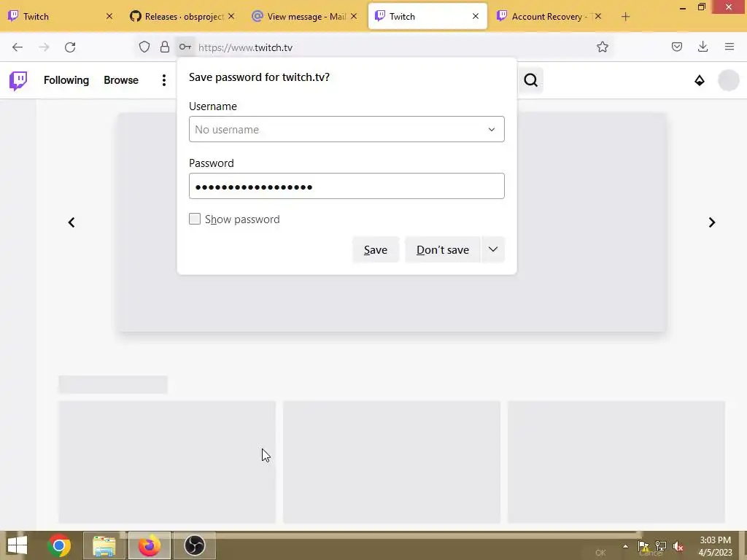
Task: Save page to Pocket
Action: click(677, 47)
